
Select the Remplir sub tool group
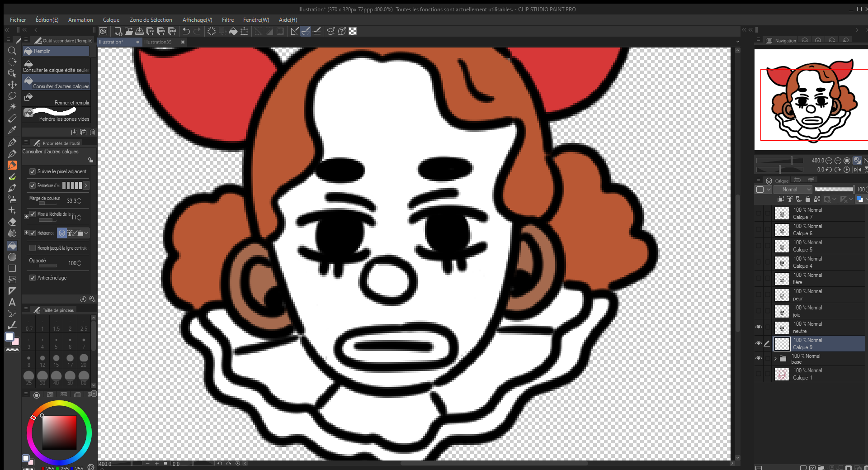[56, 51]
